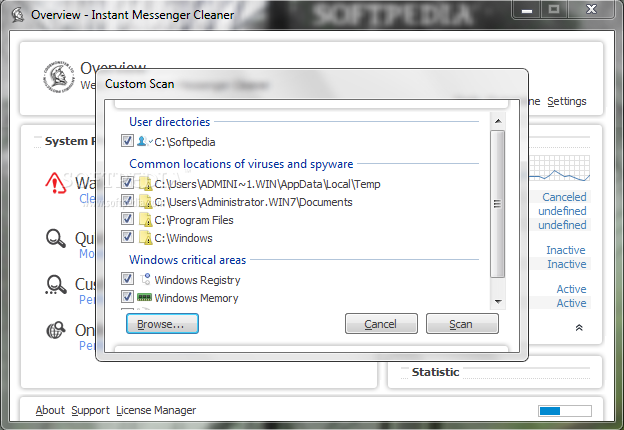Click the application icon in the title bar

[x=18, y=15]
